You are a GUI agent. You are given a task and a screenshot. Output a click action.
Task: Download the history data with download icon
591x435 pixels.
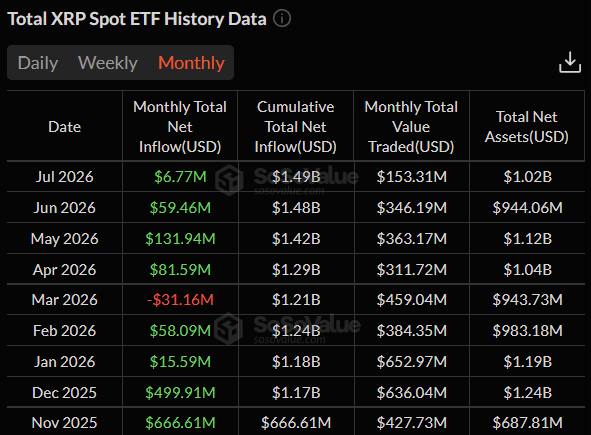(x=570, y=62)
